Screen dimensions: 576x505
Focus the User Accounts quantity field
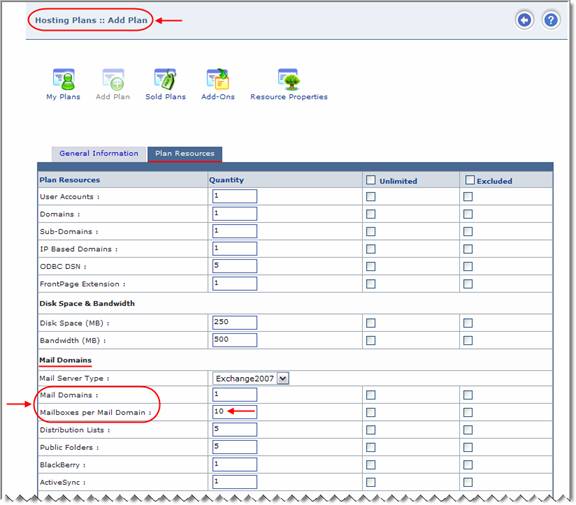click(234, 196)
